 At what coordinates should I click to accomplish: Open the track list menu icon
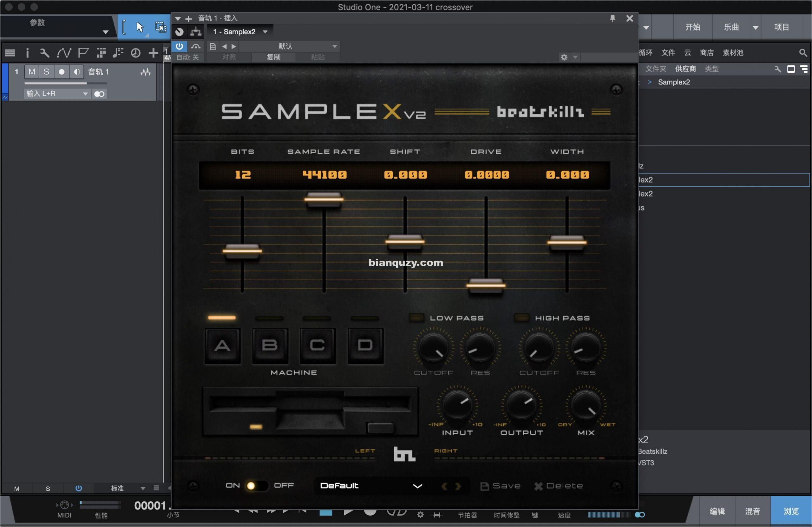(10, 53)
